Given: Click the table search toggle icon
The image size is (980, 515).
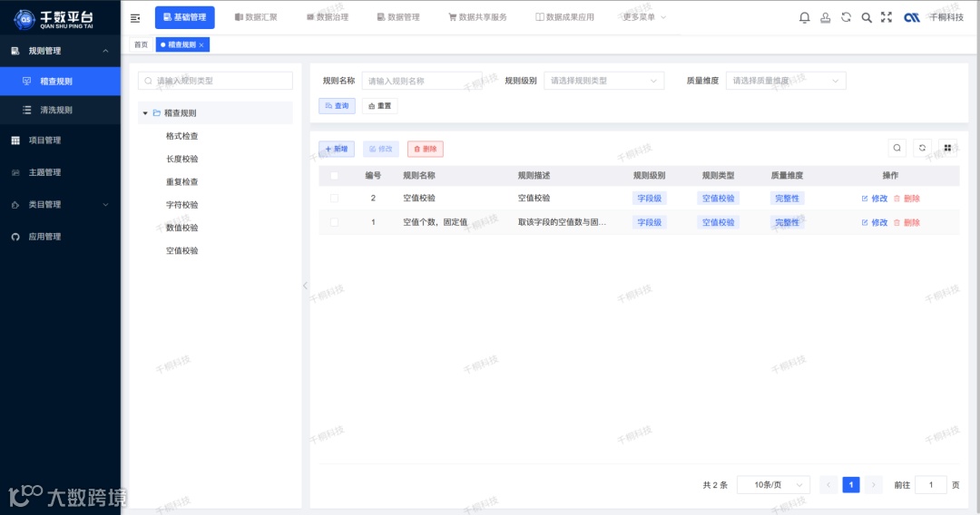Looking at the screenshot, I should click(897, 148).
